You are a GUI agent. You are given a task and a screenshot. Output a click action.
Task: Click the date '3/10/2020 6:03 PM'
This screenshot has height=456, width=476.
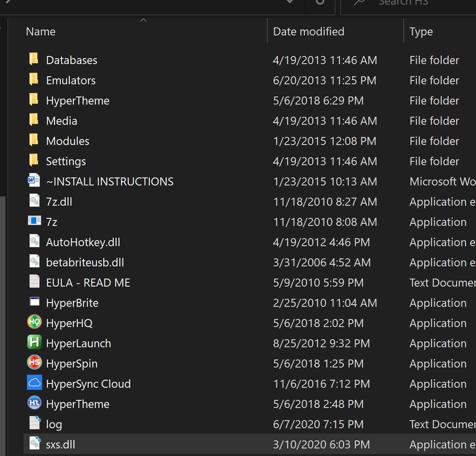point(321,445)
